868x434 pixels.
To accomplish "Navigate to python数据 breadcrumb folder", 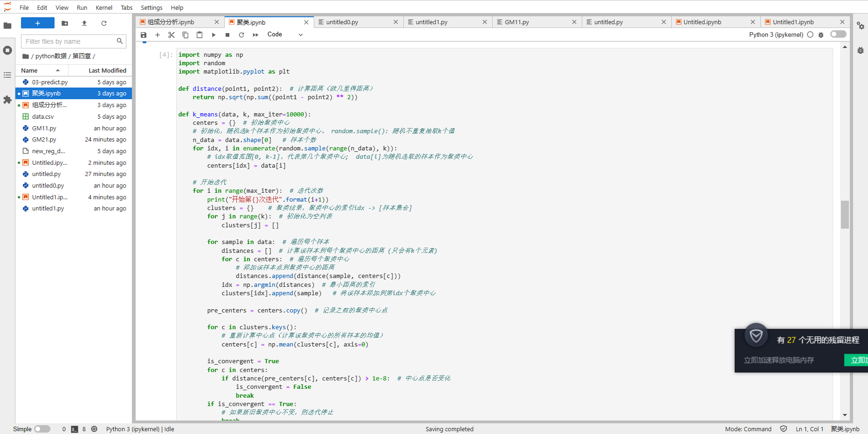I will [x=51, y=56].
